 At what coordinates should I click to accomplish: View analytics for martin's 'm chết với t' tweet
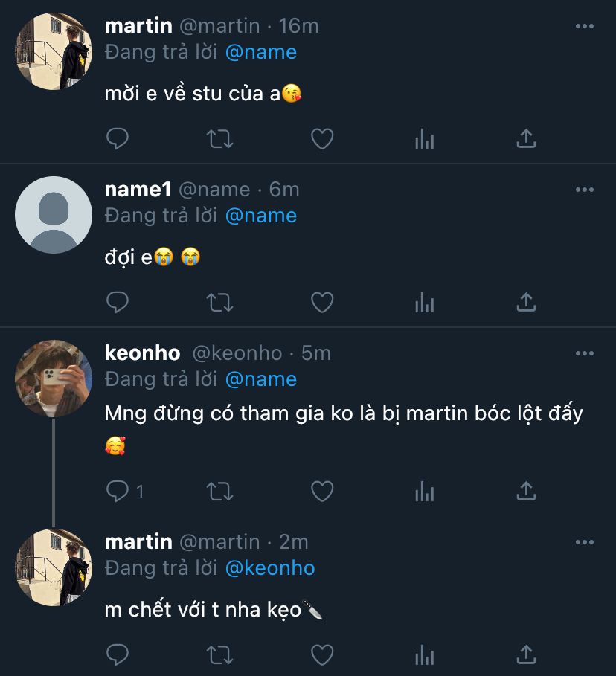[424, 654]
